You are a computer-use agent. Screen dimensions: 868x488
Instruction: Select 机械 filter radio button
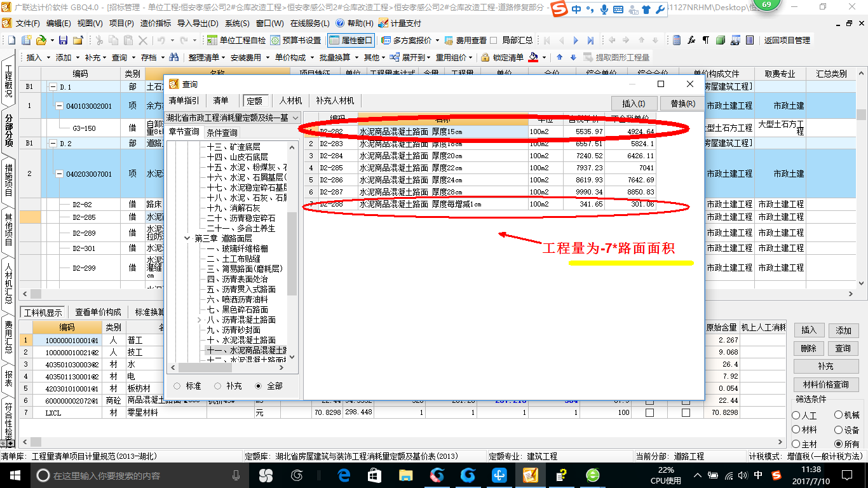pos(839,415)
